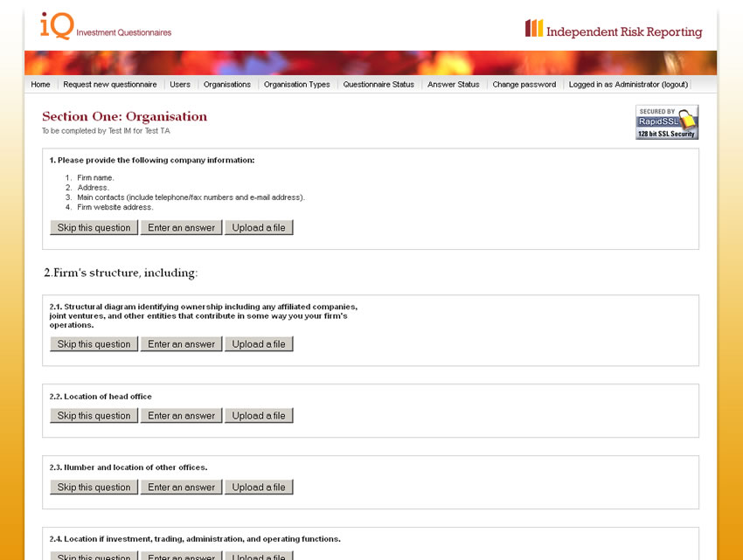The width and height of the screenshot is (743, 560).
Task: Upload a file for question 1
Action: click(259, 228)
